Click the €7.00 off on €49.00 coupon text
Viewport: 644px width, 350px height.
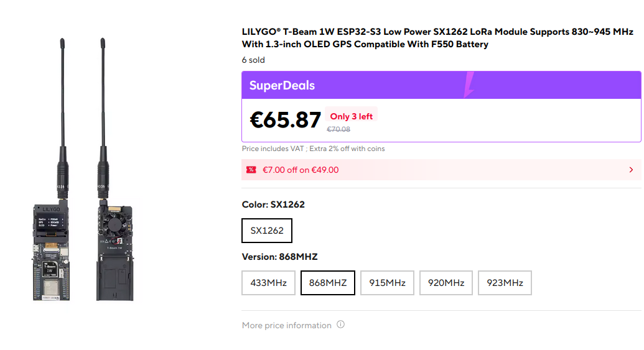pyautogui.click(x=301, y=170)
